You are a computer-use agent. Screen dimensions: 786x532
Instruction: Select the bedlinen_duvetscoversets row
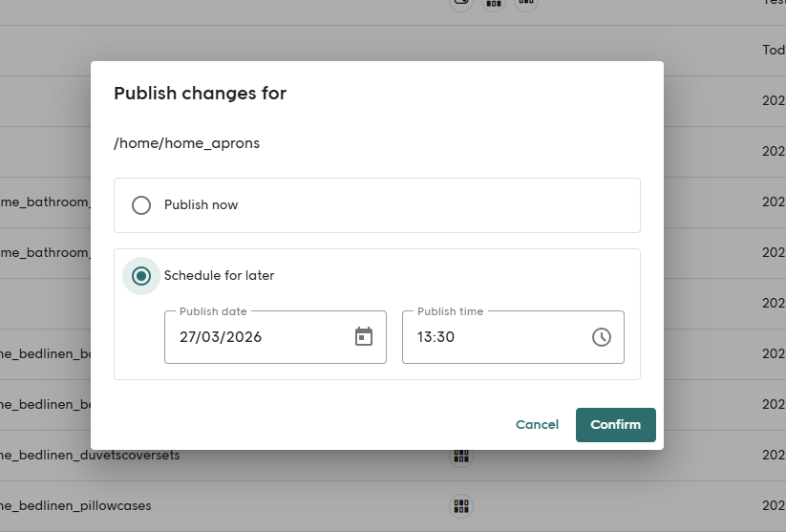[90, 456]
